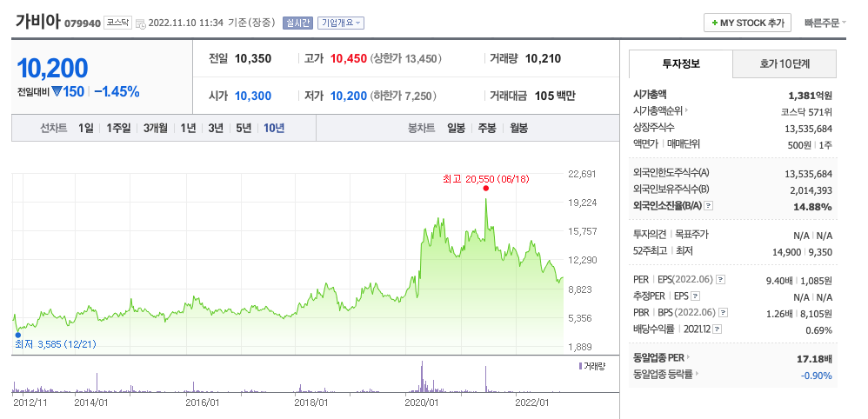Click the 17.18배 industry PER value
868x419 pixels.
pos(814,359)
